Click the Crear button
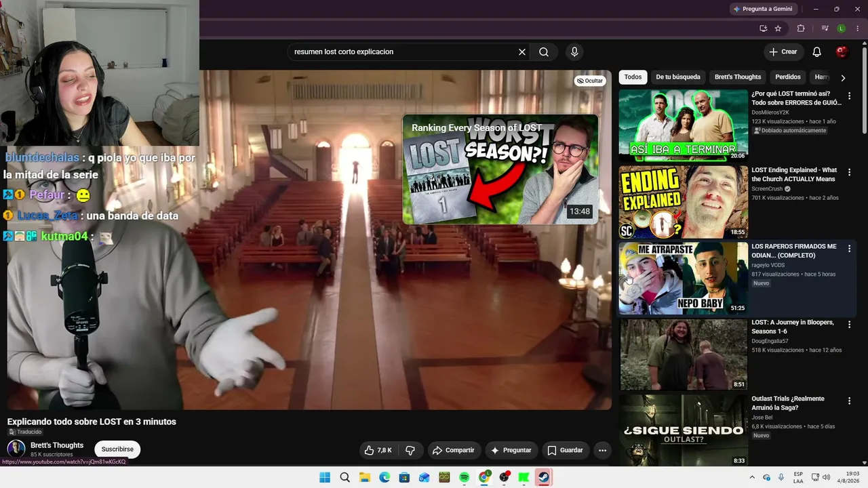Image resolution: width=868 pixels, height=488 pixels. (x=783, y=52)
